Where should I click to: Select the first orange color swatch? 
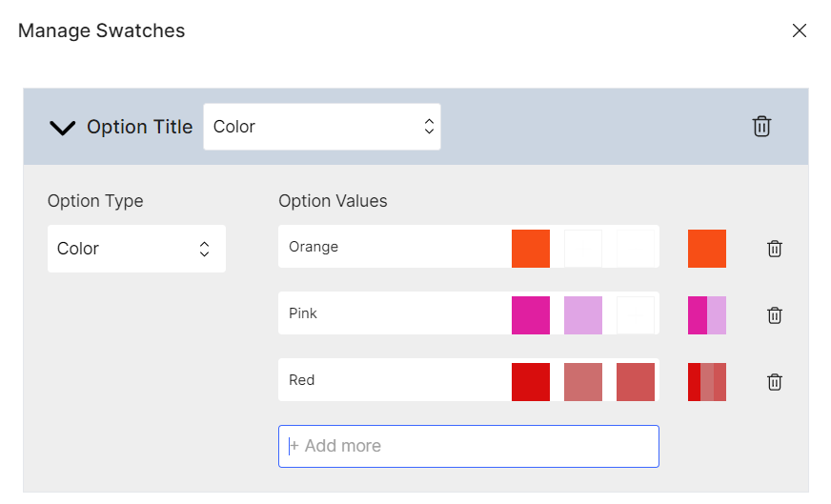tap(531, 249)
